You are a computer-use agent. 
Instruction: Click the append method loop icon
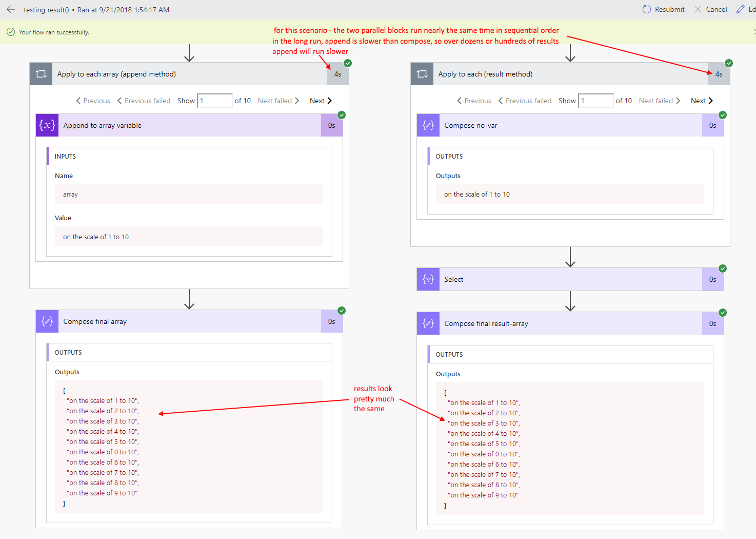tap(41, 74)
